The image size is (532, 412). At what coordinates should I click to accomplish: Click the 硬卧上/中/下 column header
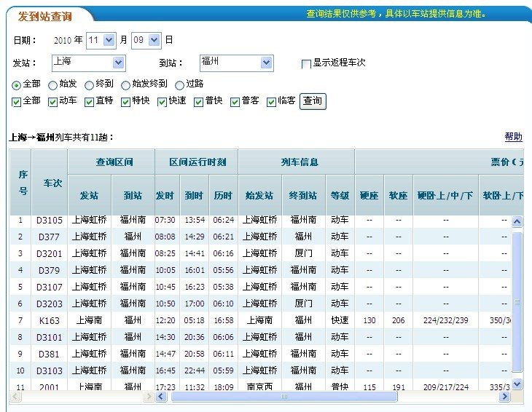(445, 196)
